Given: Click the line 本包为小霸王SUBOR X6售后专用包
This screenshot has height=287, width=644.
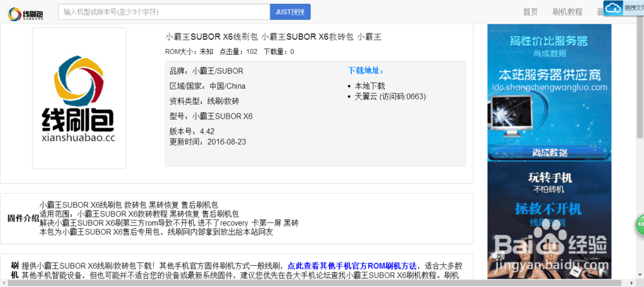Looking at the screenshot, I should 156,232.
